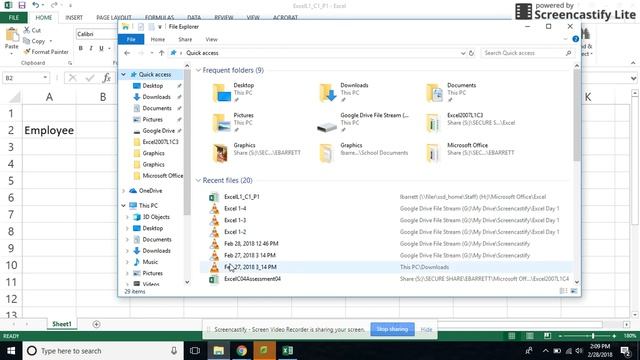Click Cut in the Clipboard group
640x360 pixels.
[x=32, y=30]
